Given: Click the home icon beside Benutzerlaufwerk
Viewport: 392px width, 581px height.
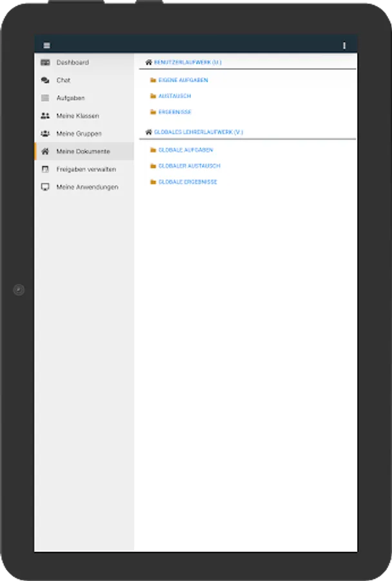Looking at the screenshot, I should (149, 62).
